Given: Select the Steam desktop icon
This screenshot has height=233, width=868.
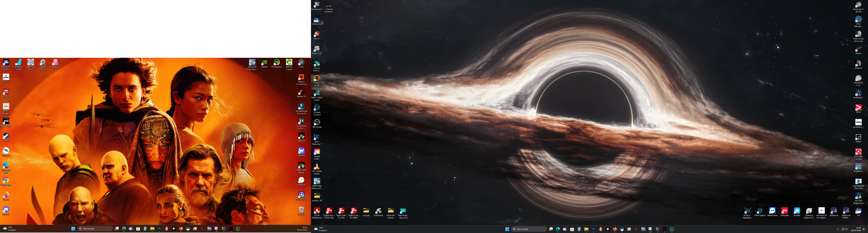Looking at the screenshot, I should tap(6, 137).
